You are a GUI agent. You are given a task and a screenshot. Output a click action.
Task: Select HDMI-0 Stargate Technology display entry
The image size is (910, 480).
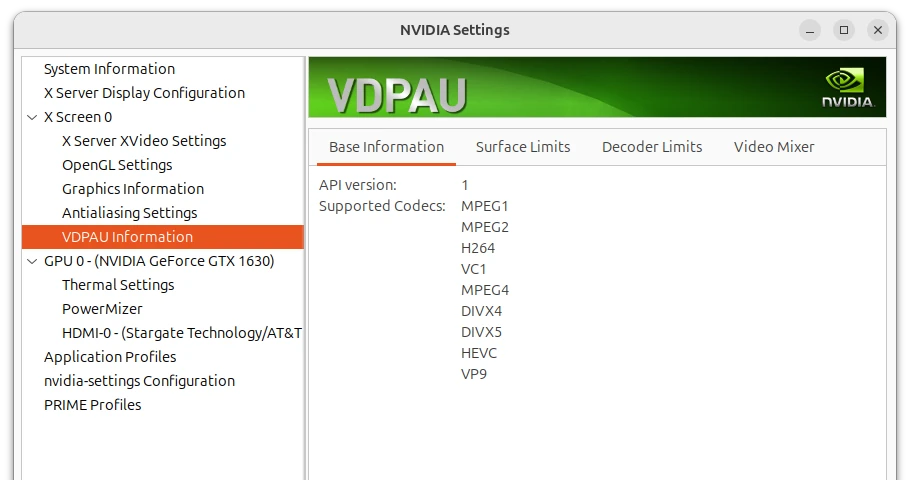tap(182, 333)
